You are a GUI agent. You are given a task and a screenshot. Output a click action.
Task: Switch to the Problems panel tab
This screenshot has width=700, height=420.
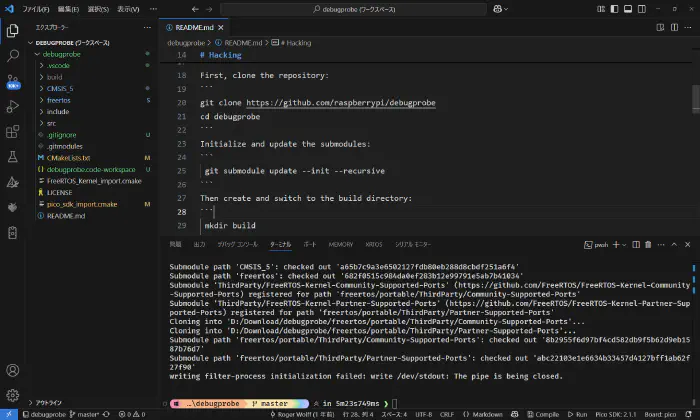pos(175,245)
